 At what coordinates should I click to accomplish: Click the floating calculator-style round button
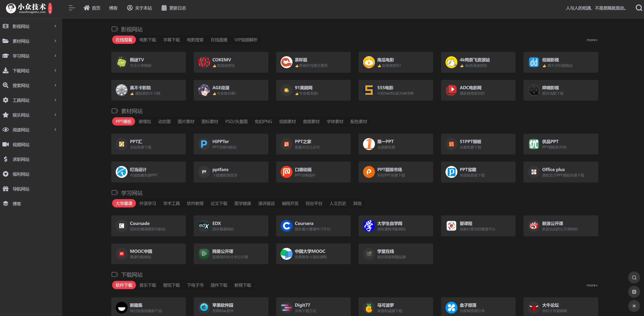click(634, 292)
